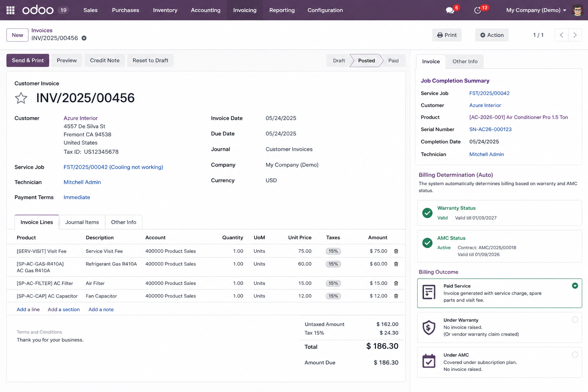Go to the Odoo home logo
Viewport: 588px width, 392px height.
(38, 10)
